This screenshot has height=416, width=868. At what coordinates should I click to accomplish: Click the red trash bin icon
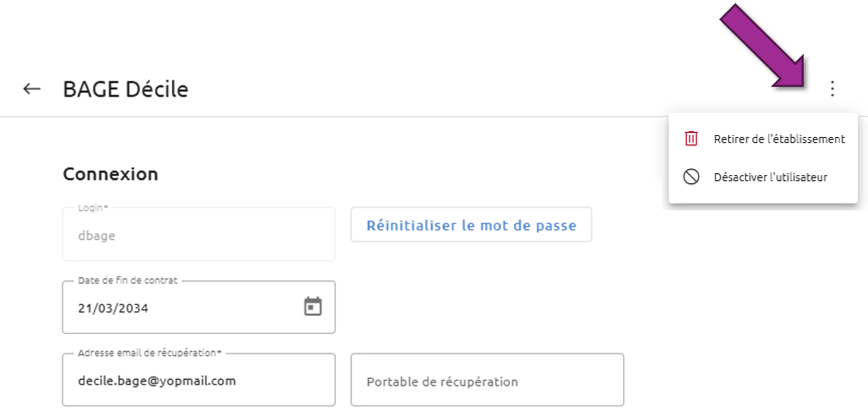691,139
